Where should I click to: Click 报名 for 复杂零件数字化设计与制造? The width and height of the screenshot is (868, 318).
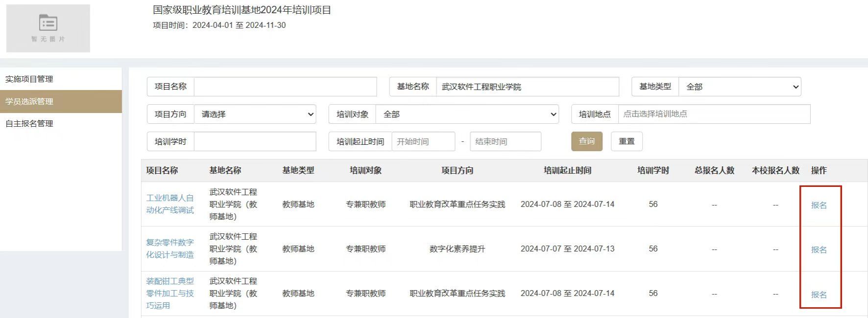point(819,250)
